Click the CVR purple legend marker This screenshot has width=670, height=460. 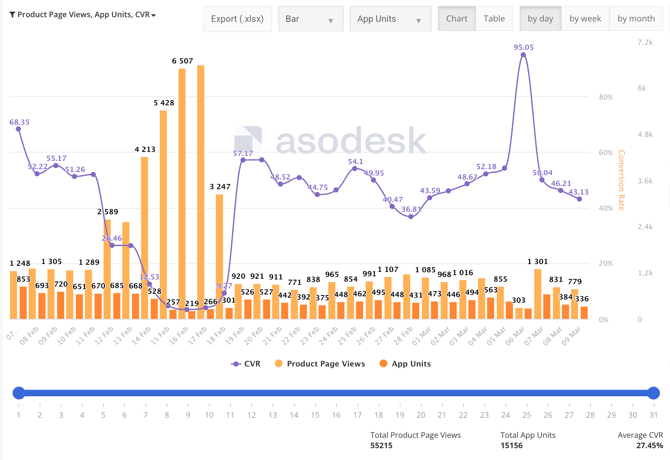(x=236, y=364)
